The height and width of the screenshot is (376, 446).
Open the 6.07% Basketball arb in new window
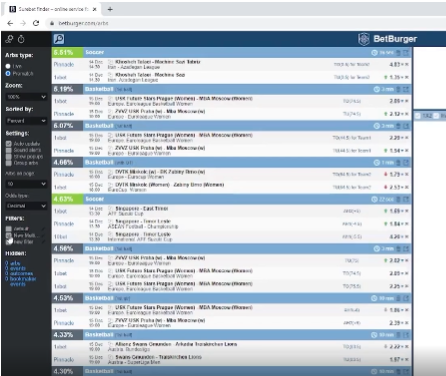[406, 126]
